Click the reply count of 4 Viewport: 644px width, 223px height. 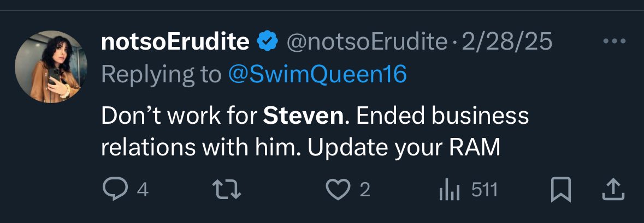pyautogui.click(x=143, y=190)
